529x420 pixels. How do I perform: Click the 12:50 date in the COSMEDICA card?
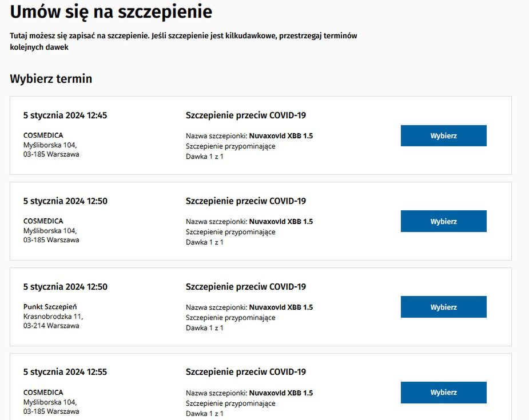point(65,201)
